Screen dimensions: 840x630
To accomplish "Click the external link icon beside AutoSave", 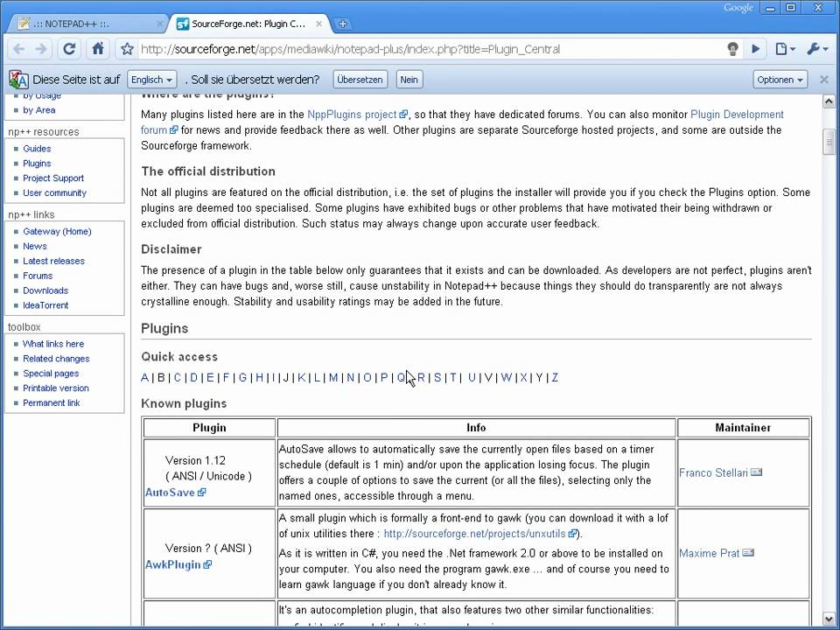I will (x=201, y=493).
